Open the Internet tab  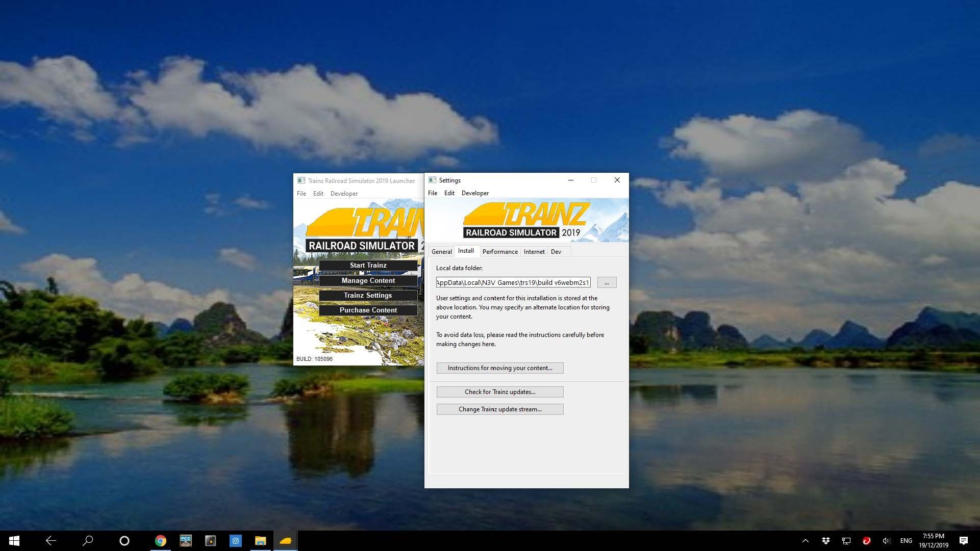(x=534, y=252)
